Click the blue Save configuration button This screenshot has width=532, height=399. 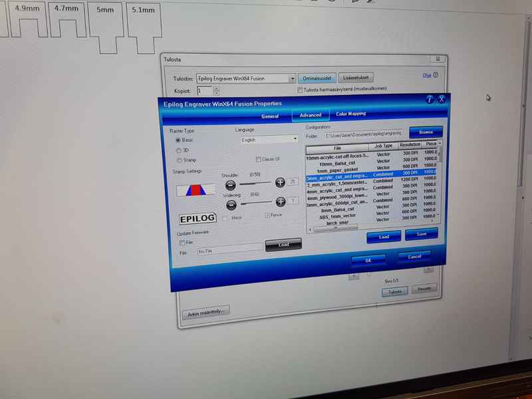pos(422,234)
